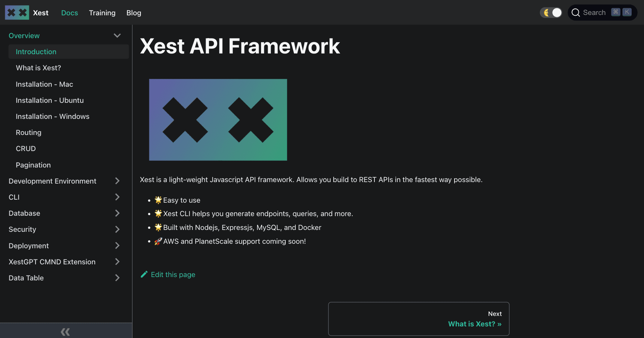Click the Security category label
The width and height of the screenshot is (644, 338).
click(22, 229)
